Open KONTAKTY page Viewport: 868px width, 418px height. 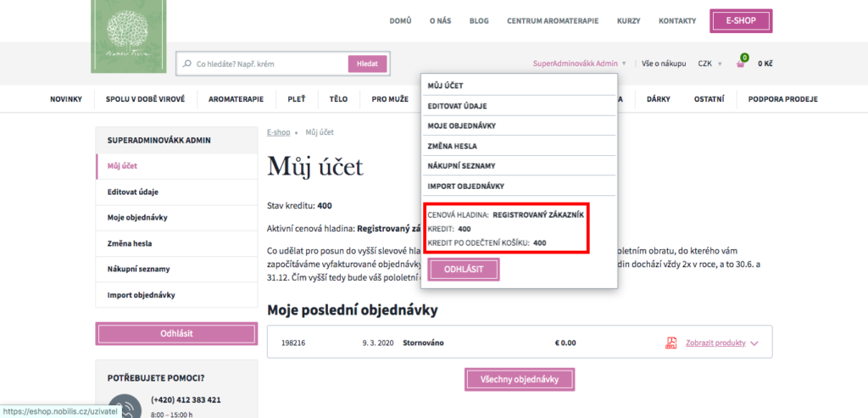tap(677, 21)
